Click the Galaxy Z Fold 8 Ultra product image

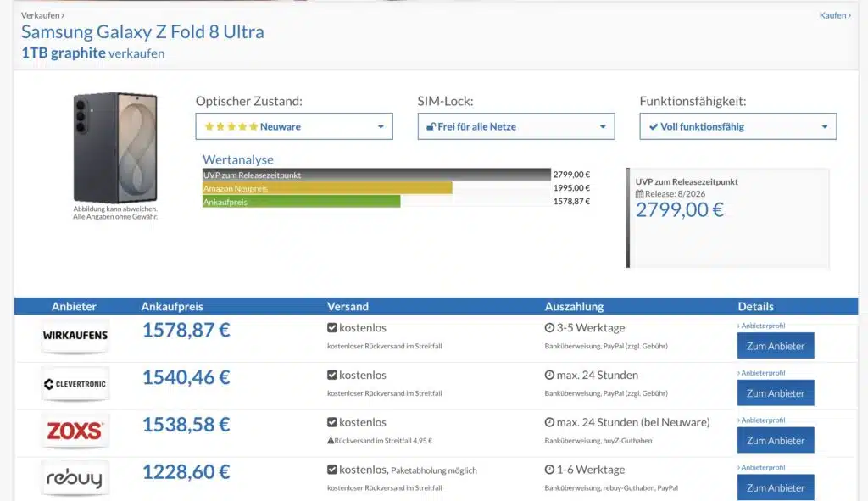pos(115,148)
